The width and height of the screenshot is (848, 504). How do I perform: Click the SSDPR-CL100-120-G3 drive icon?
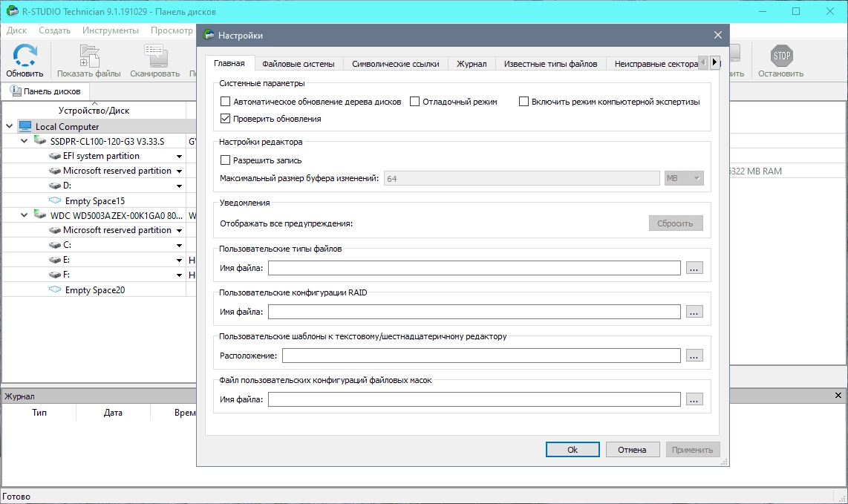tap(40, 140)
